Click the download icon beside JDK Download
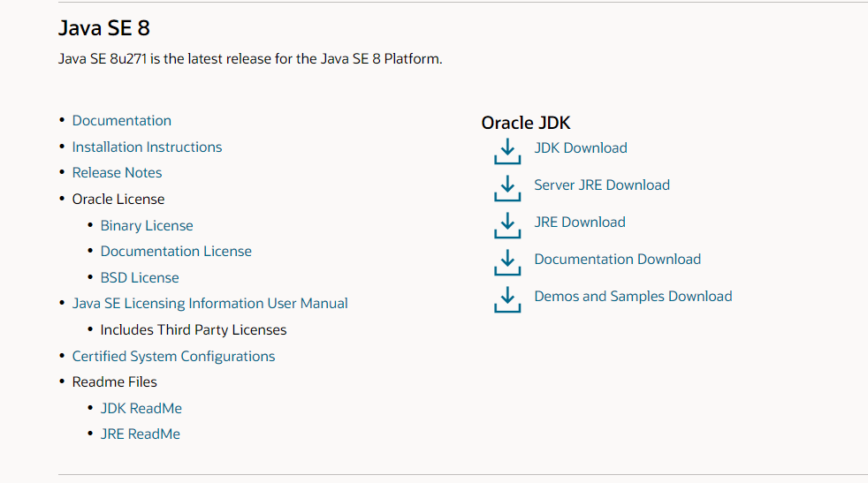 click(x=507, y=151)
